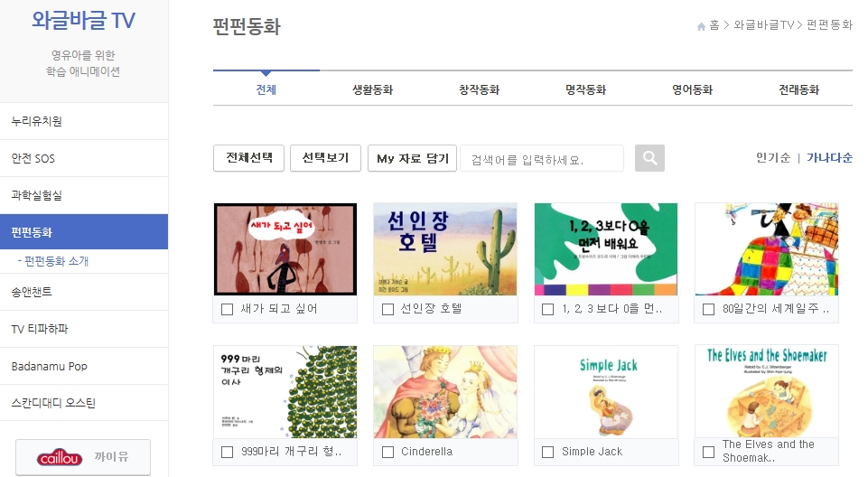This screenshot has height=477, width=868.
Task: Open the 펀펀동화 소개 submenu link
Action: (53, 261)
